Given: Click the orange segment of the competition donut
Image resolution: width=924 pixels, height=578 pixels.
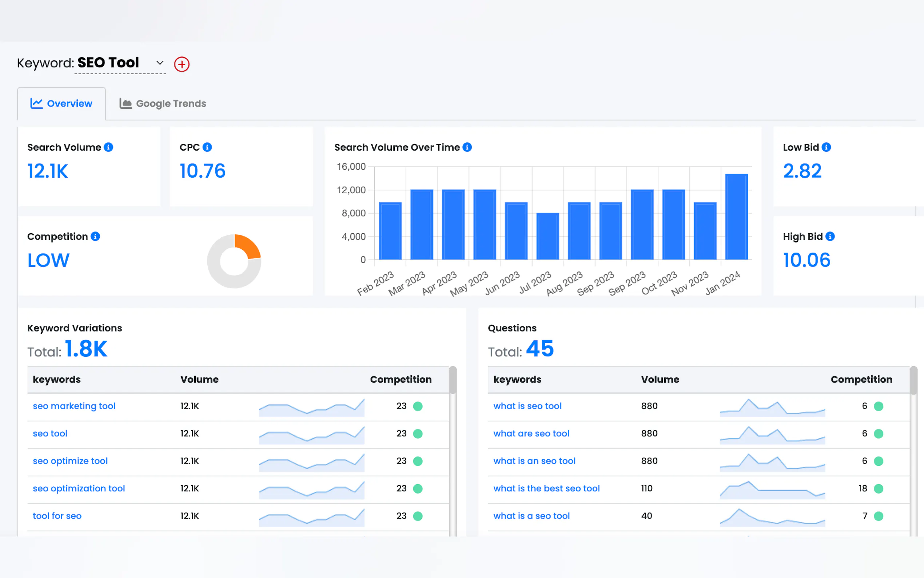Looking at the screenshot, I should pos(248,245).
